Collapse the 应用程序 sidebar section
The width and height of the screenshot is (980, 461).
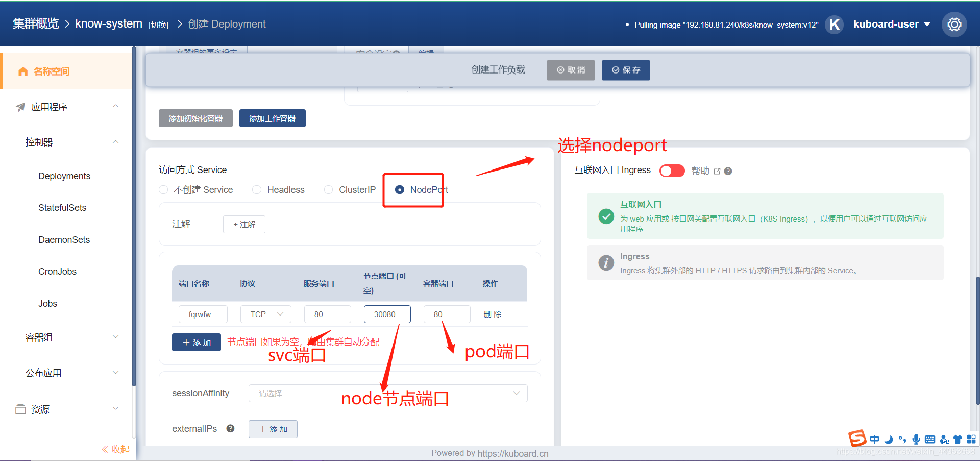point(116,106)
